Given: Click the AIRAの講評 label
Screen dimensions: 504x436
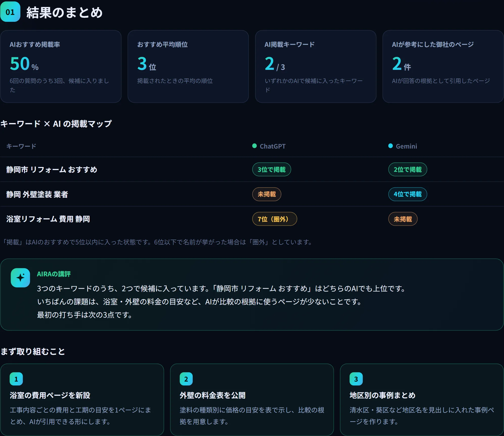Looking at the screenshot, I should (54, 274).
